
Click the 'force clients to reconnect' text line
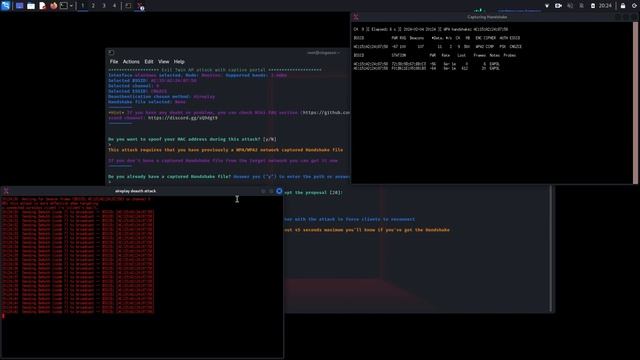point(350,219)
